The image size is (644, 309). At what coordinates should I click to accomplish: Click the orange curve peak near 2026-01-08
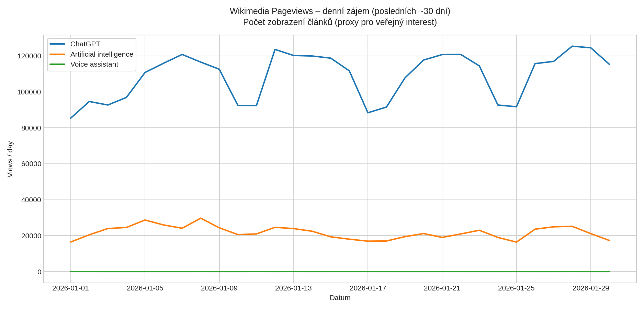coord(201,218)
